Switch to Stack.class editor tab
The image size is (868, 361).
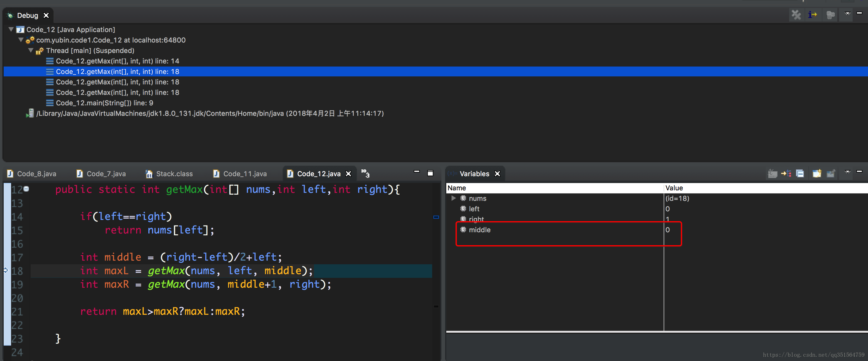coord(174,174)
